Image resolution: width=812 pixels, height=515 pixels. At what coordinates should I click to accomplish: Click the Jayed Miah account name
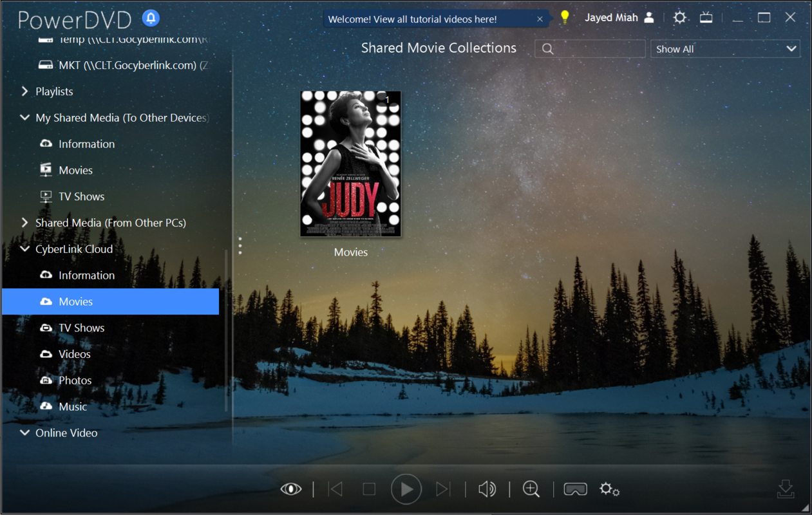pos(610,18)
